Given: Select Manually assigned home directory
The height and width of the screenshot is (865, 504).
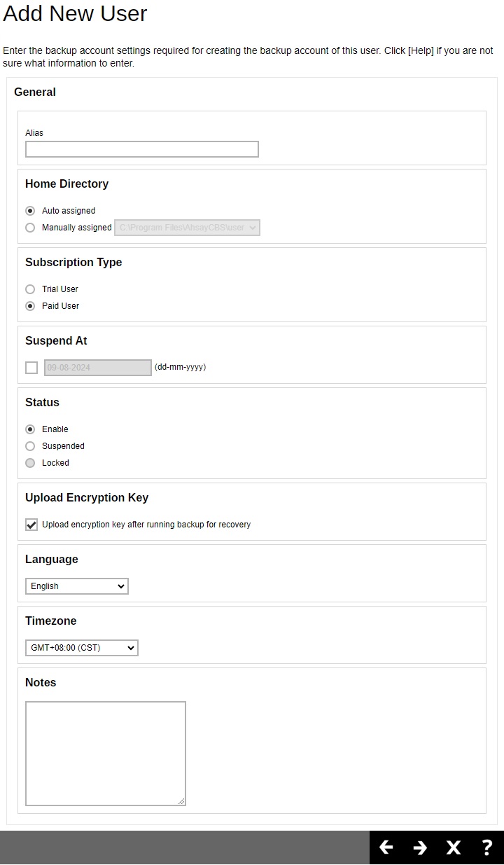Looking at the screenshot, I should 30,228.
